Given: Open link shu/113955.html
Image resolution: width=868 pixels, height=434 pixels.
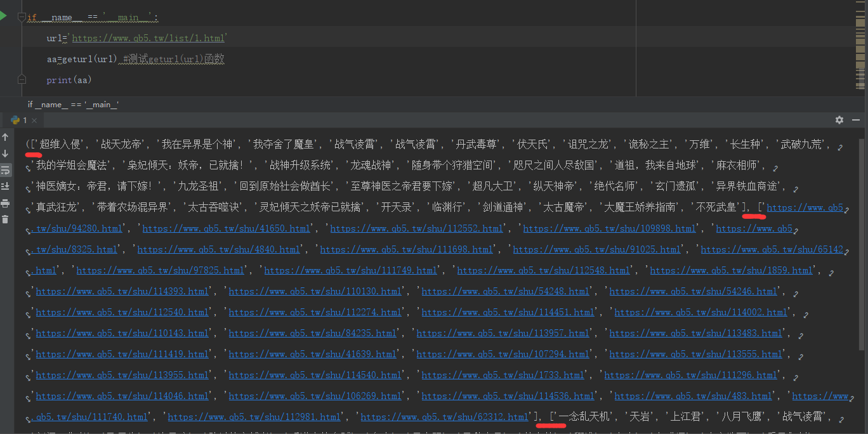Looking at the screenshot, I should [x=122, y=375].
